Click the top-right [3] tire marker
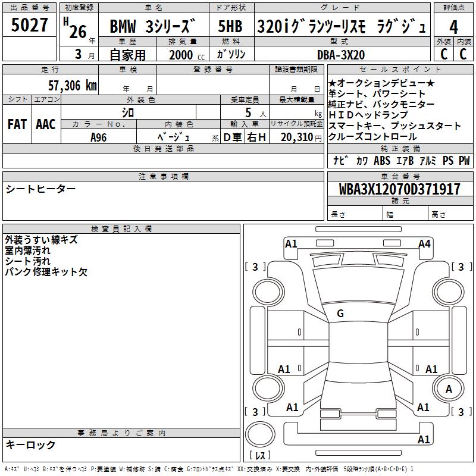 461,267
